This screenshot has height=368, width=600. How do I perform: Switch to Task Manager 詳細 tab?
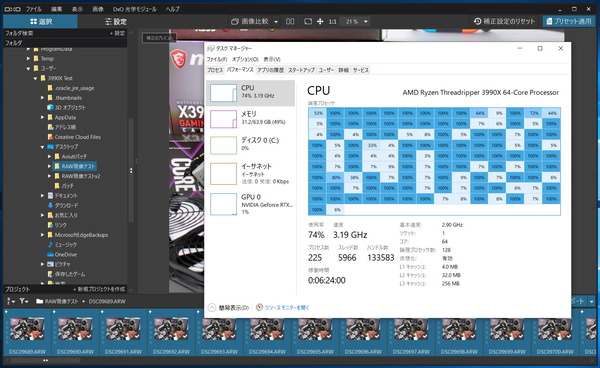tap(344, 70)
